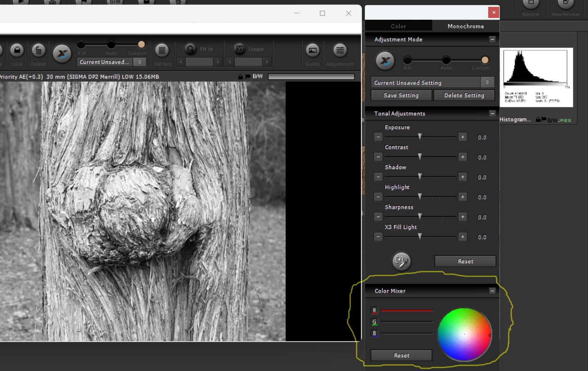Click the Lock image toolbar icon
Image resolution: width=588 pixels, height=371 pixels.
click(x=17, y=50)
